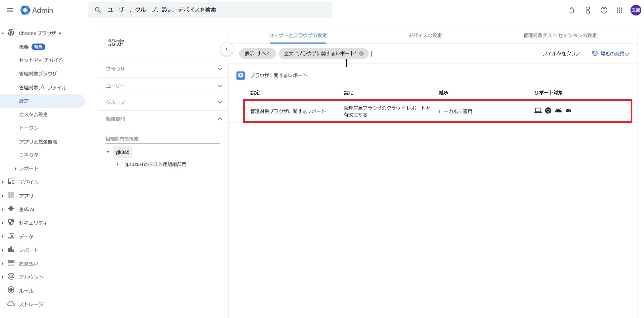This screenshot has height=318, width=644.
Task: Click the purple account avatar
Action: 636,10
